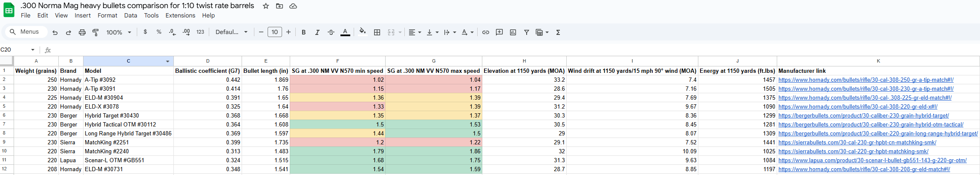Screen dimensions: 980x175
Task: Open the Tools menu
Action: (151, 15)
